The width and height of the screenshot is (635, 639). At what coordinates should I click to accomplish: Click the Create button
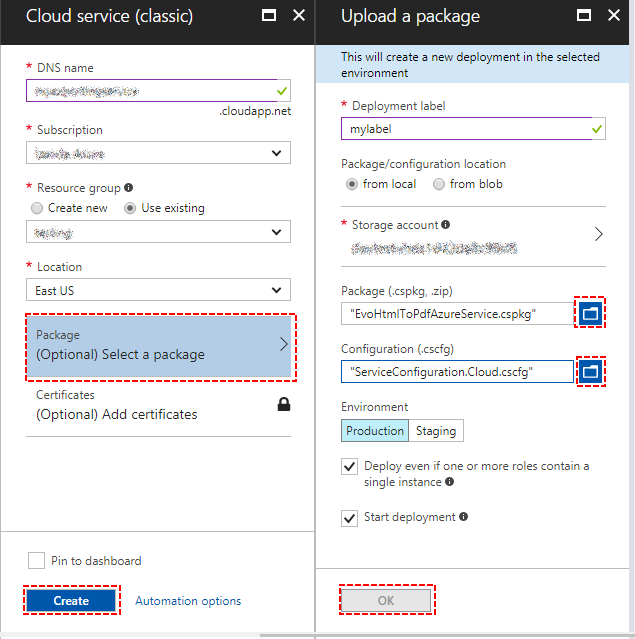[71, 601]
